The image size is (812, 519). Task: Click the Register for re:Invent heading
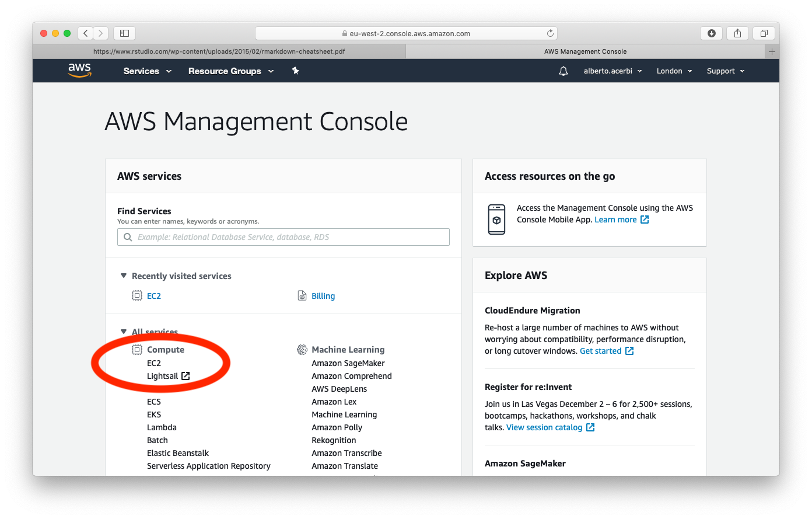click(x=528, y=387)
